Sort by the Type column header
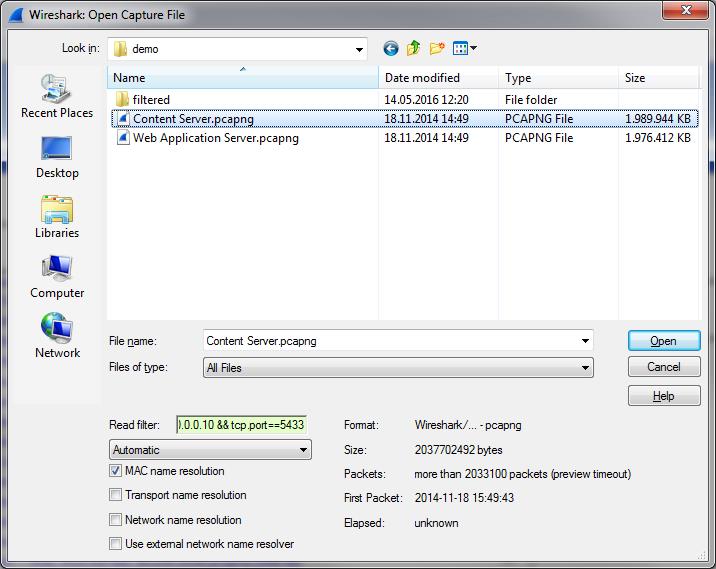The height and width of the screenshot is (569, 716). coord(558,78)
